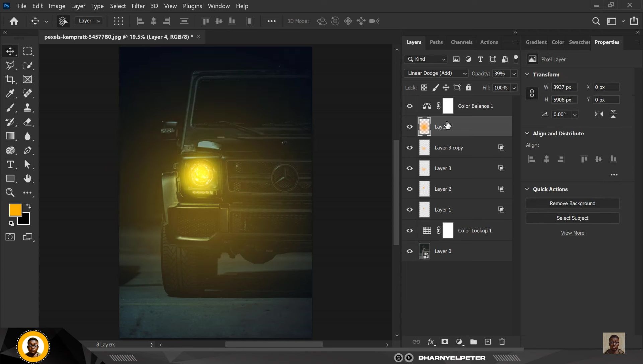Hide the Layer 0 layer
This screenshot has width=643, height=364.
(x=409, y=251)
